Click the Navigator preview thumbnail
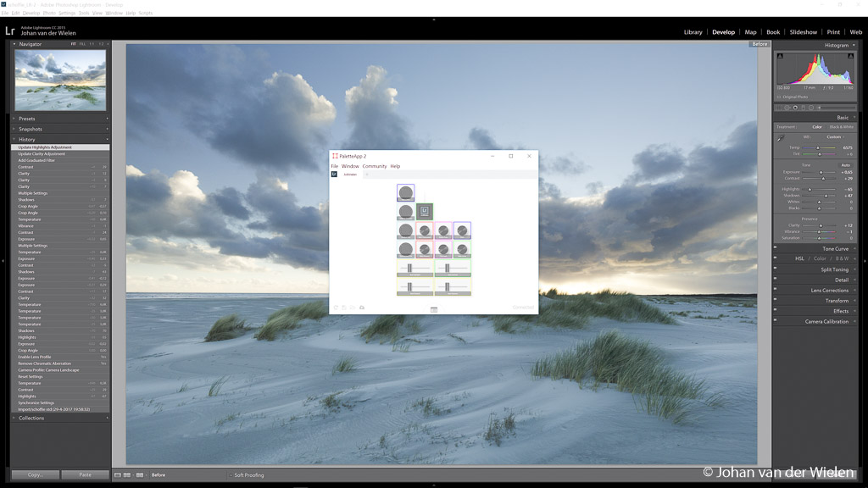868x488 pixels. pos(60,80)
